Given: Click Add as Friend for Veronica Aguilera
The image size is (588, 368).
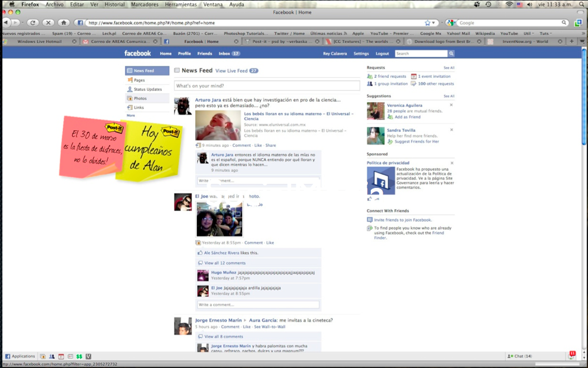Looking at the screenshot, I should pos(407,117).
